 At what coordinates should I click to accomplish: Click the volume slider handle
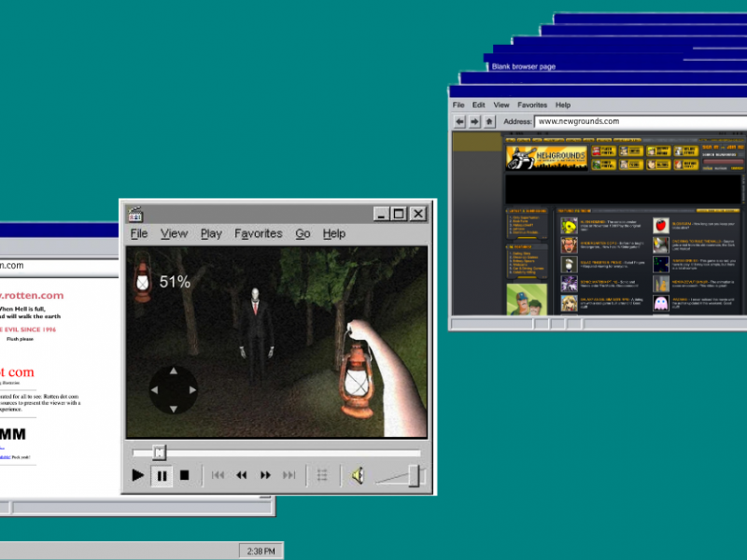(x=414, y=476)
